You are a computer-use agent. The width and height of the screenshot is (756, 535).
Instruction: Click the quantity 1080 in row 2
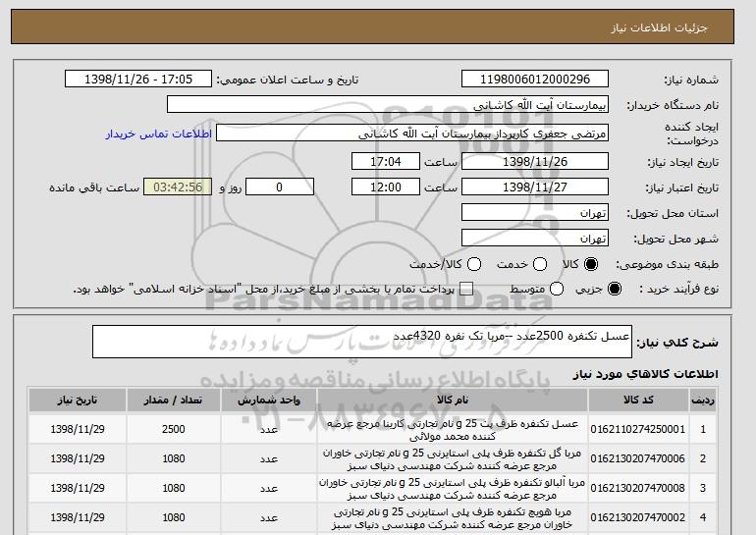tap(174, 458)
